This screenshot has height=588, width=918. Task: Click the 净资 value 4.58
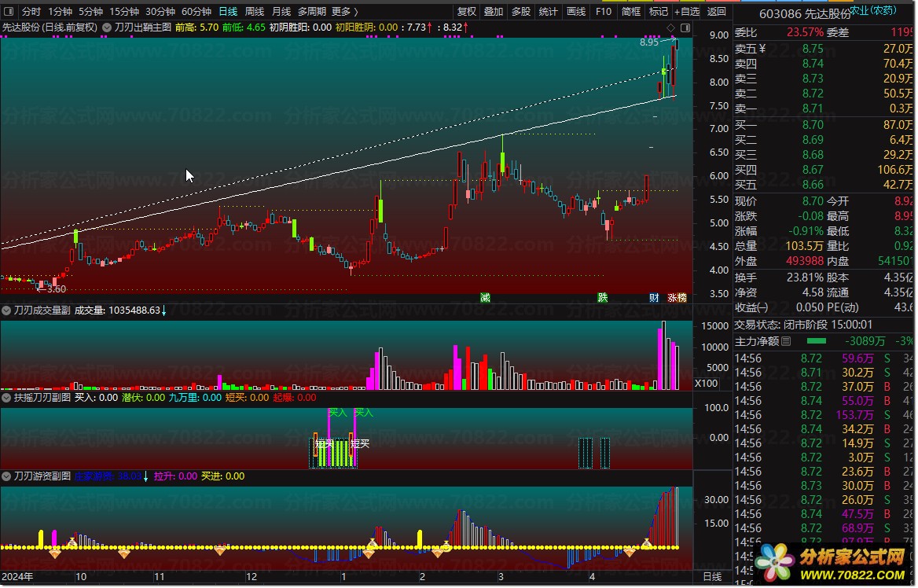coord(813,292)
